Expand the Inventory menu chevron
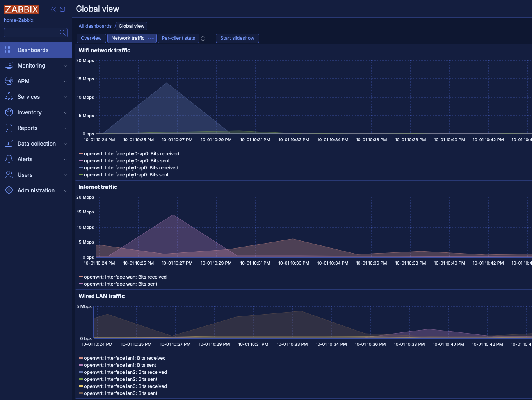 click(65, 113)
